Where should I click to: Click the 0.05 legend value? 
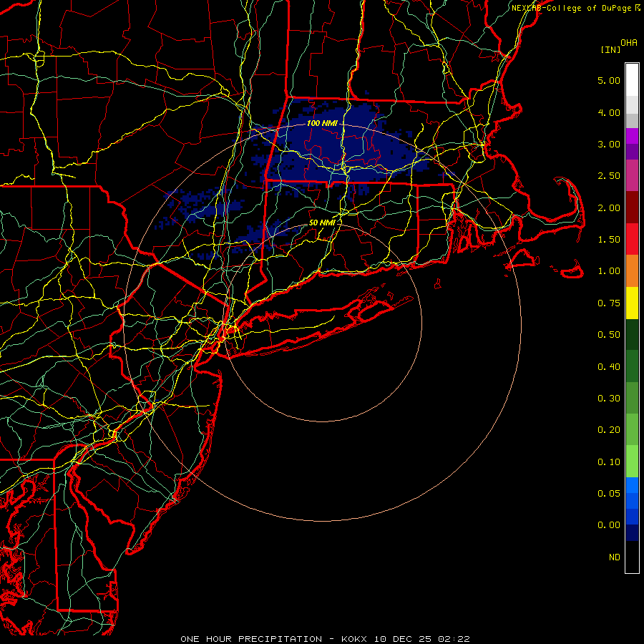coord(609,494)
